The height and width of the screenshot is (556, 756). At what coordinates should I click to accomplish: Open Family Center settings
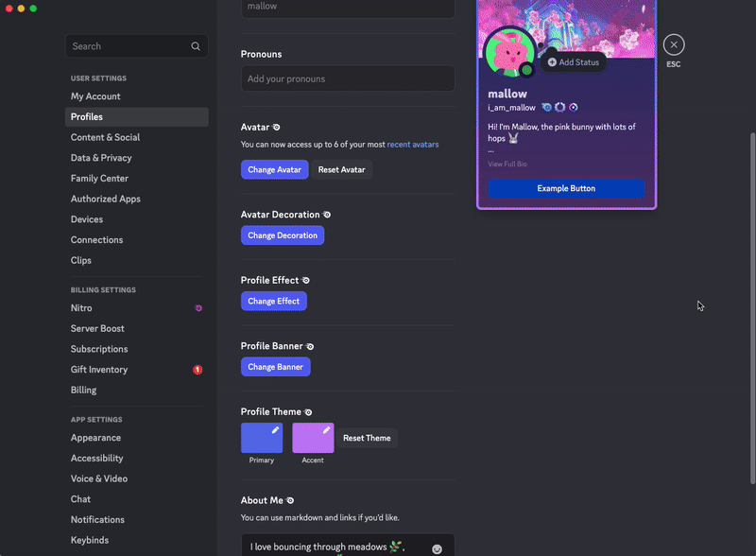(x=137, y=179)
